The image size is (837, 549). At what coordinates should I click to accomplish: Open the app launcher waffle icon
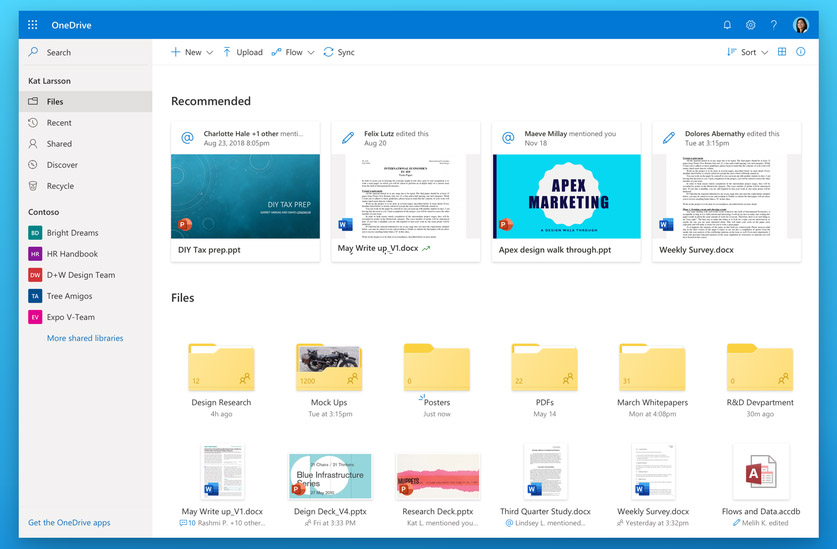click(33, 25)
